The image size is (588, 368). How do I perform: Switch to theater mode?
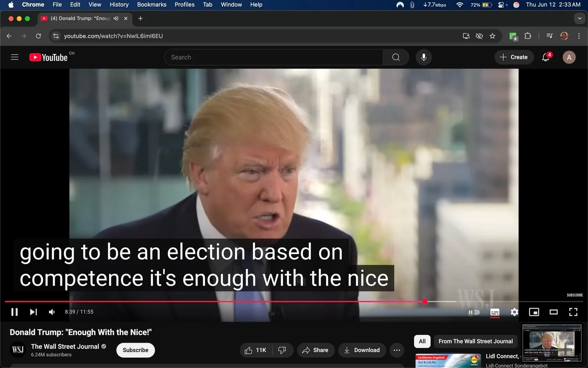553,312
